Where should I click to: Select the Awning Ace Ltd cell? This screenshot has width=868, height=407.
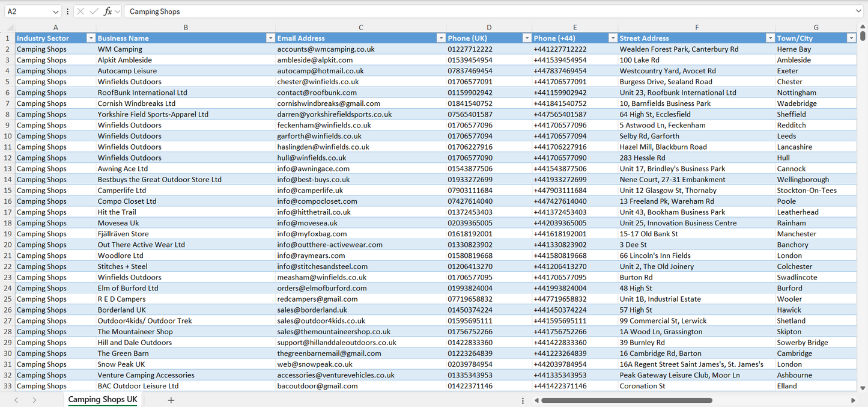[x=186, y=169]
